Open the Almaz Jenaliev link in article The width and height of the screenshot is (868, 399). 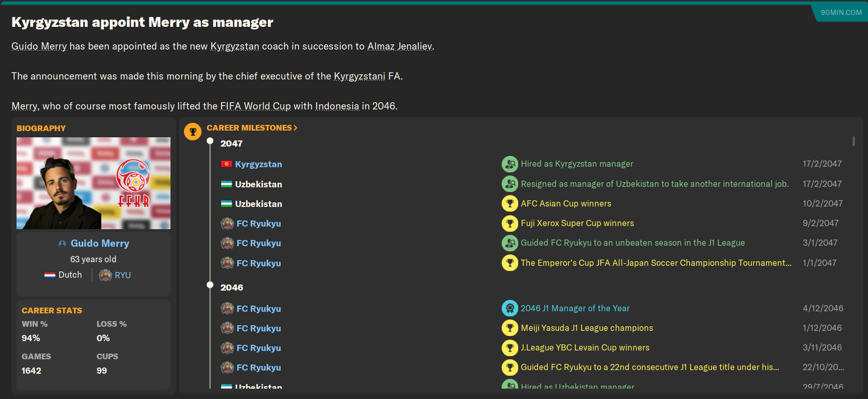coord(399,46)
